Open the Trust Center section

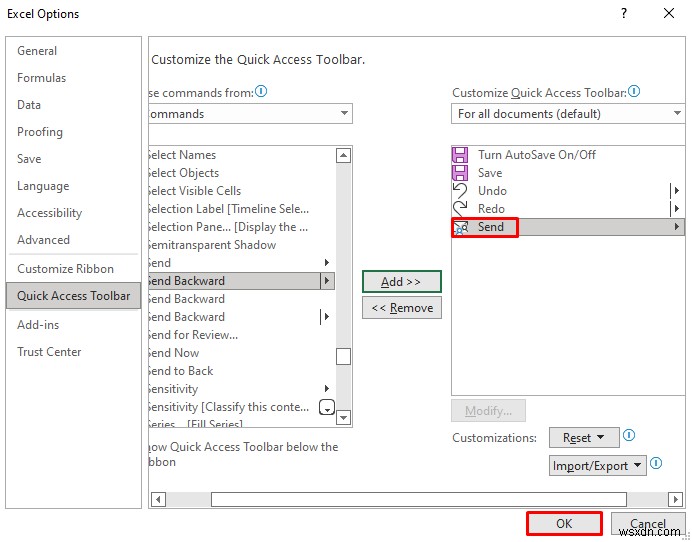[49, 352]
